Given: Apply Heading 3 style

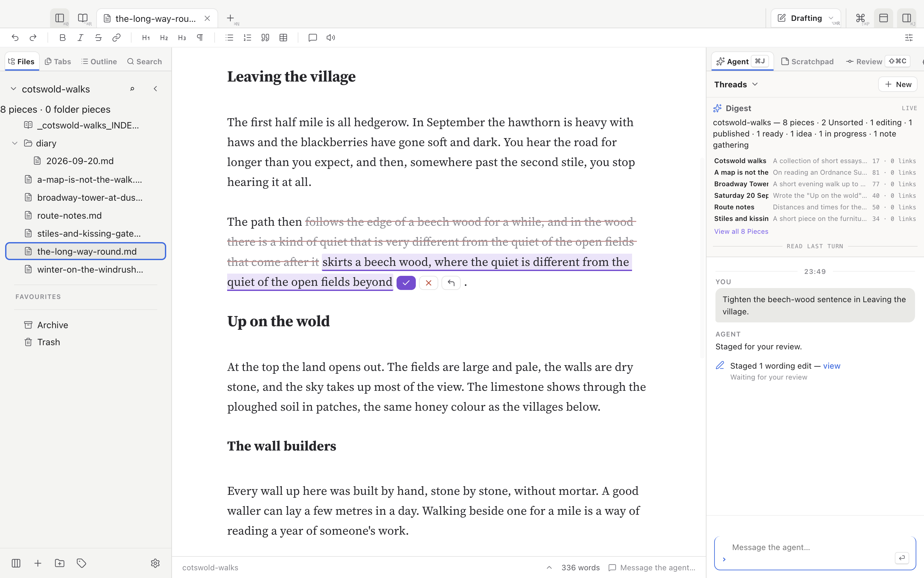Looking at the screenshot, I should pos(182,38).
